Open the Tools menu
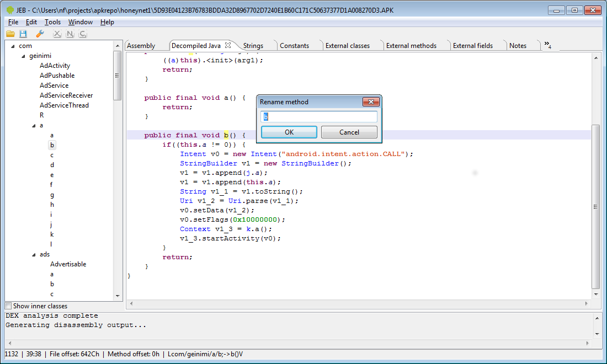Screen dimensions: 607x364 tap(52, 22)
